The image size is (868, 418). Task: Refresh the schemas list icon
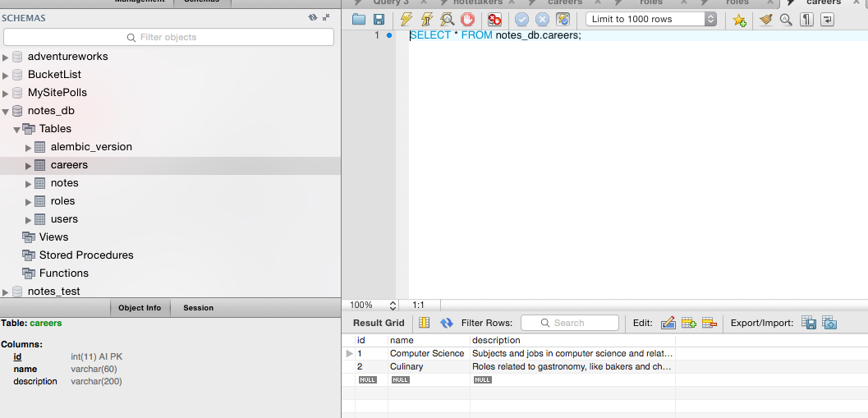coord(313,17)
